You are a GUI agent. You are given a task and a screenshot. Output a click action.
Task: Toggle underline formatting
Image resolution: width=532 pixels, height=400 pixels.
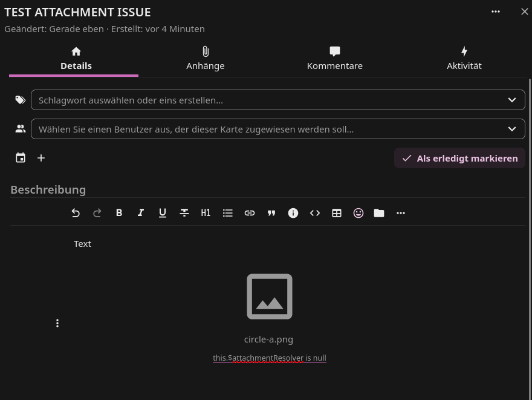[163, 213]
